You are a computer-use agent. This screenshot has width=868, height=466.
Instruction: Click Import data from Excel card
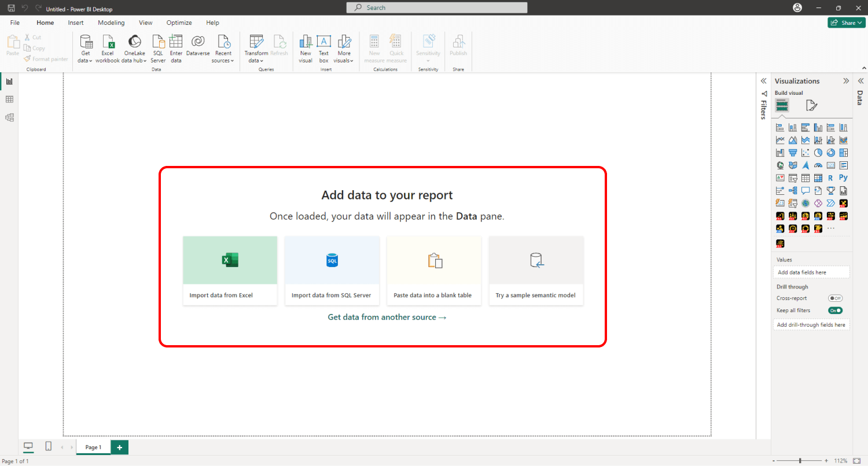click(x=230, y=271)
